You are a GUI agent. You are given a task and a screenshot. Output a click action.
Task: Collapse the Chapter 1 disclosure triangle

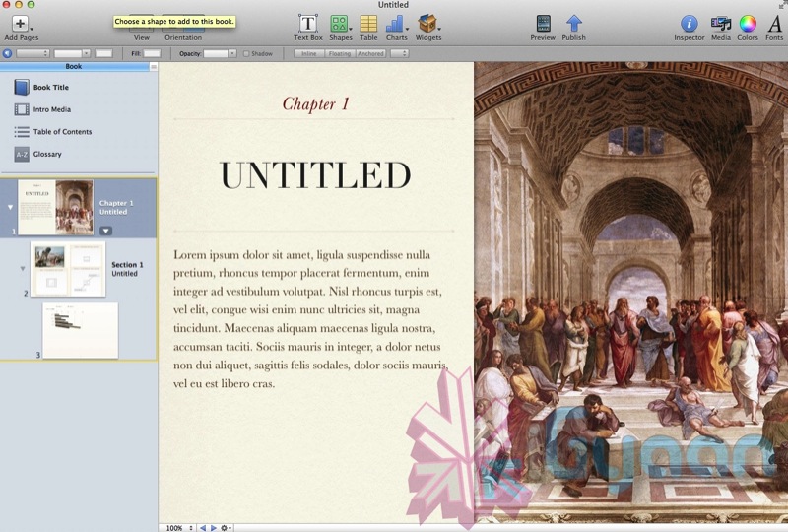(11, 207)
